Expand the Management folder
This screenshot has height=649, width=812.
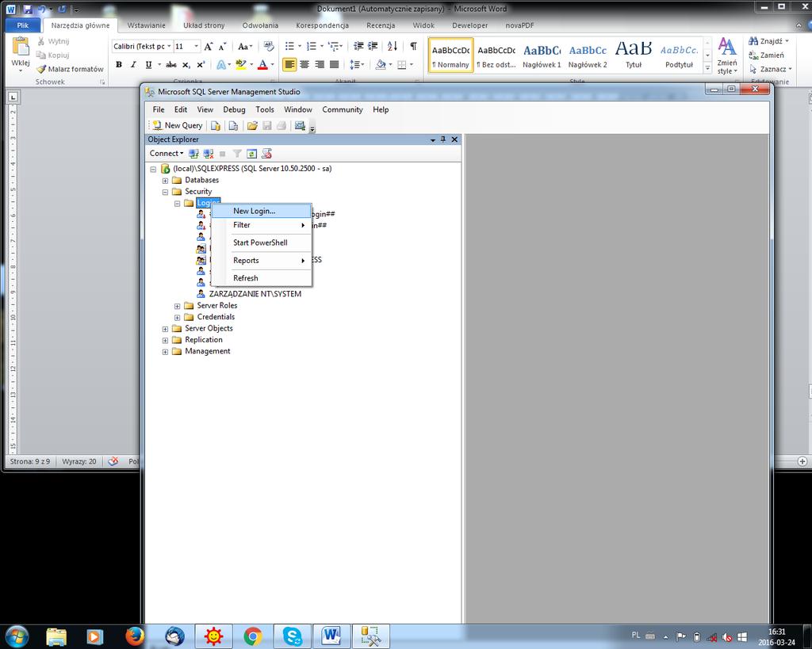pyautogui.click(x=165, y=352)
